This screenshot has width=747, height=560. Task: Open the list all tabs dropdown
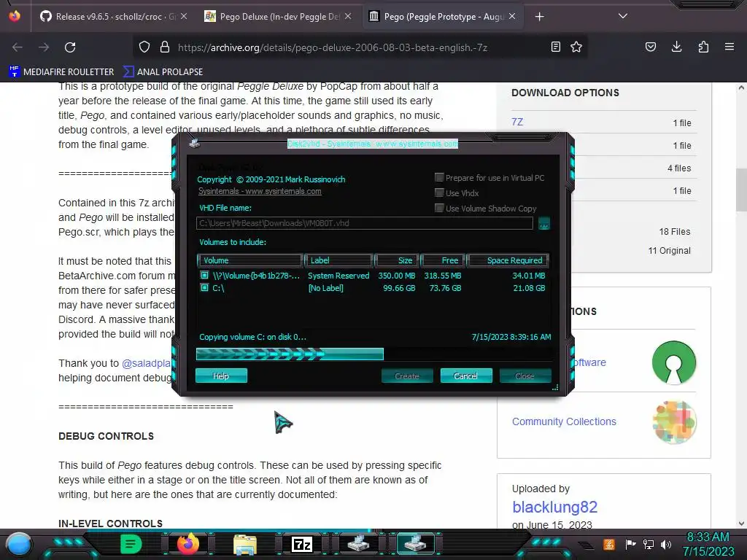pyautogui.click(x=622, y=16)
